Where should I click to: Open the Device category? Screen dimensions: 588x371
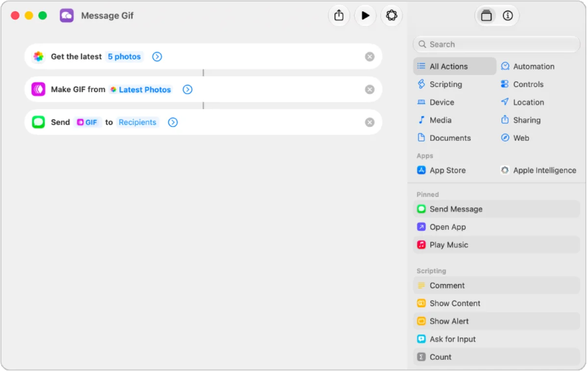pos(435,102)
